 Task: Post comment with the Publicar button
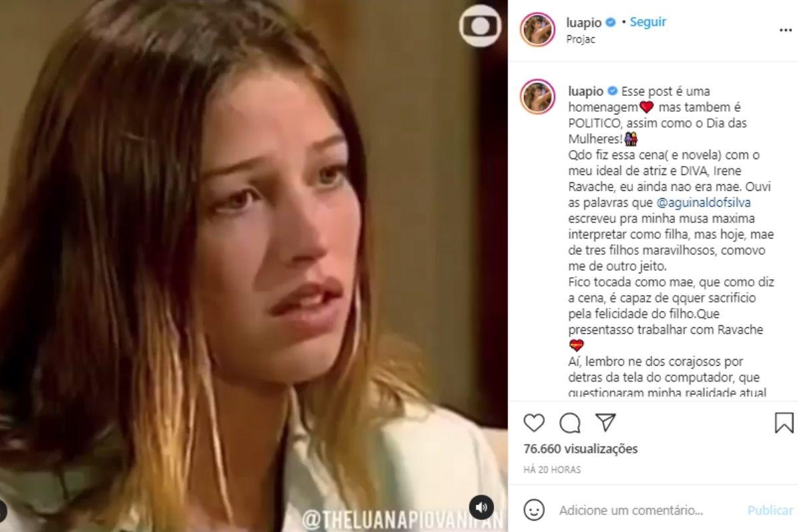pos(771,511)
